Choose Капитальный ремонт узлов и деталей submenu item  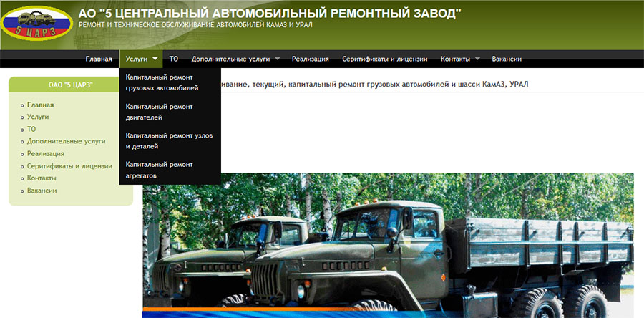click(x=170, y=140)
